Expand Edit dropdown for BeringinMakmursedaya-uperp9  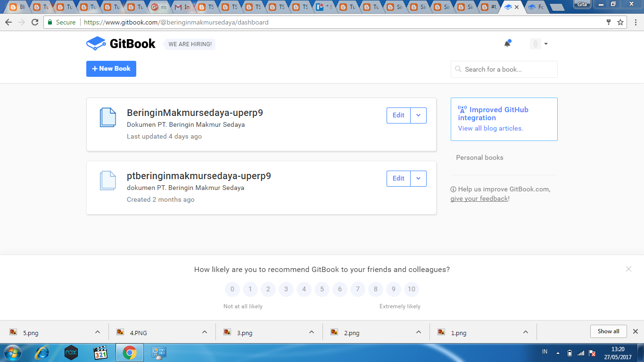point(418,115)
